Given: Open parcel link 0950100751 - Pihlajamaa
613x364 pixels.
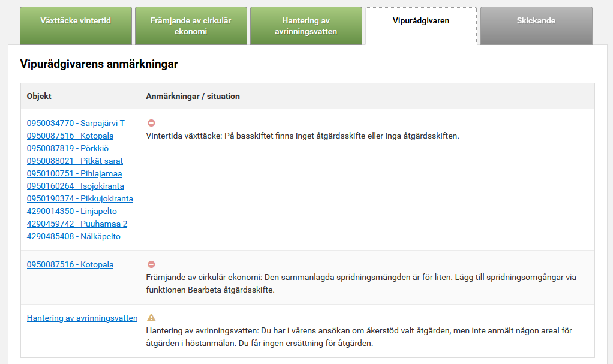Looking at the screenshot, I should click(74, 173).
